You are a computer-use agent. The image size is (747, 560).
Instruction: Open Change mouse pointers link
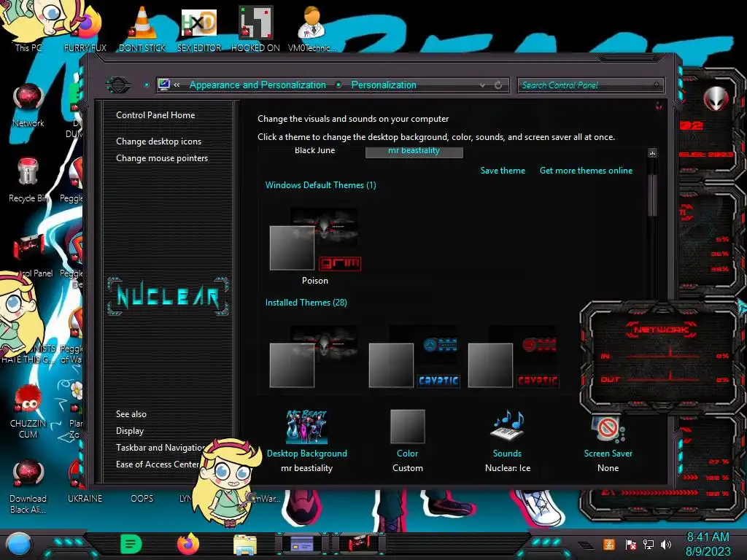162,158
